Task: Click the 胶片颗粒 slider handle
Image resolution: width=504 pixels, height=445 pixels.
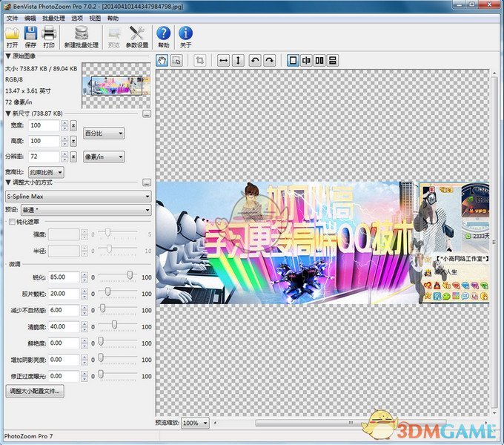Action: tap(107, 291)
